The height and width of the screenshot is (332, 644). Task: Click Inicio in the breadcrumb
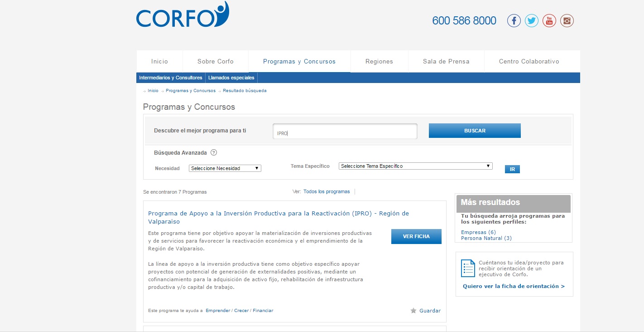point(153,91)
